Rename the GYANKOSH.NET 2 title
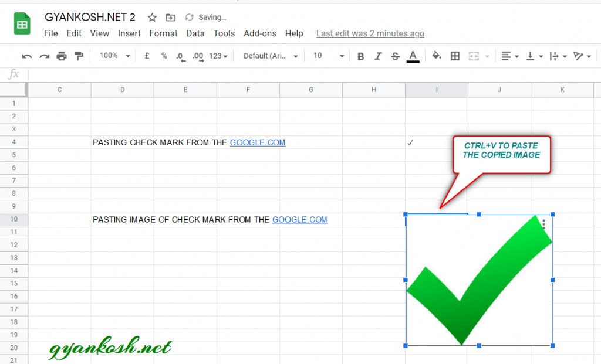Viewport: 601px width, 364px height. 90,17
